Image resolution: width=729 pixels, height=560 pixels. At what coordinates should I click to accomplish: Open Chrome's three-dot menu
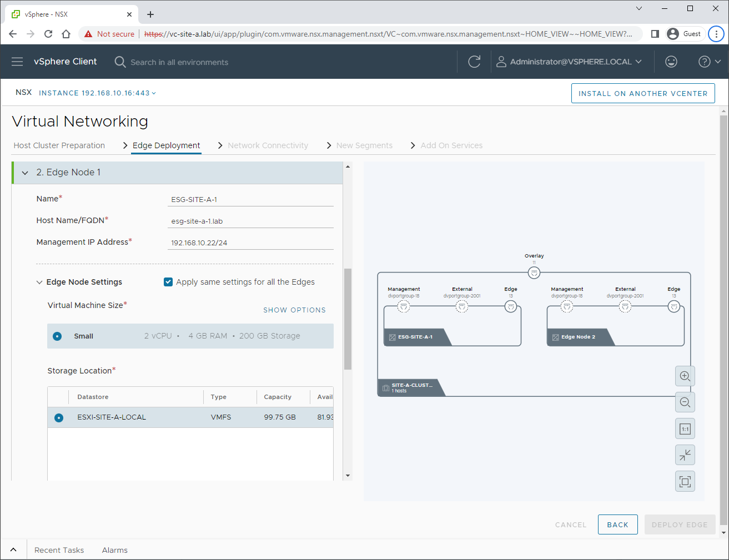[716, 34]
